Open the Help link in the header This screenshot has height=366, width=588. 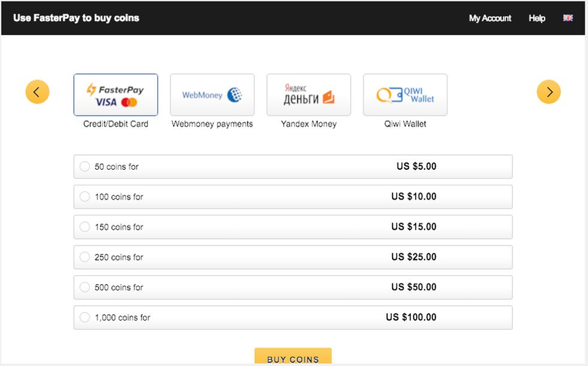coord(537,18)
